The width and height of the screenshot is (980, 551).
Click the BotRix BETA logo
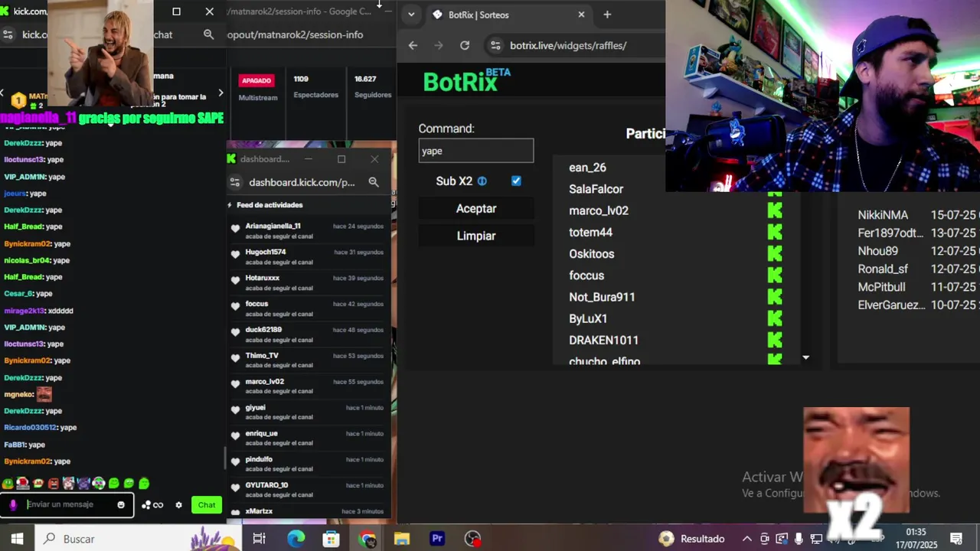pos(466,80)
